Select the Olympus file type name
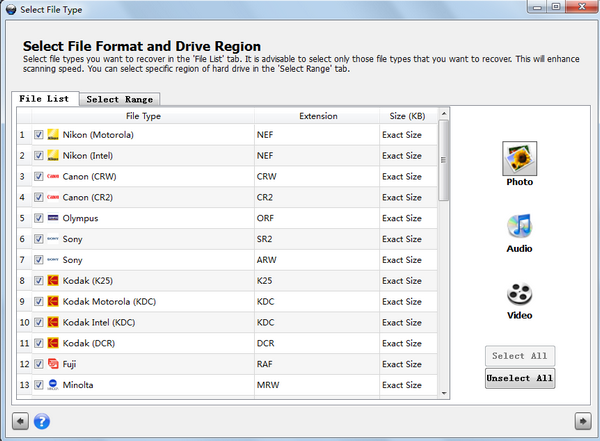 click(x=80, y=219)
